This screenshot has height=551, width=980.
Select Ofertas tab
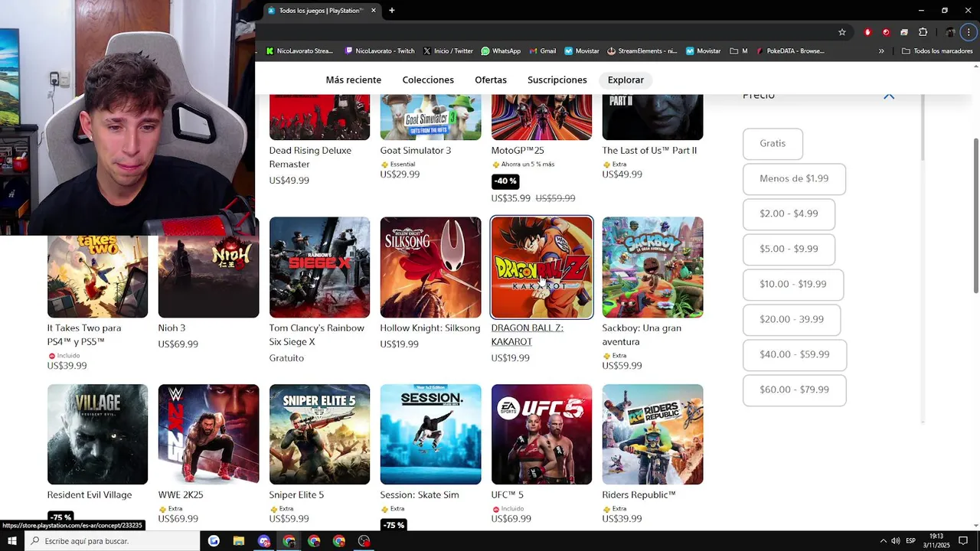pyautogui.click(x=491, y=80)
